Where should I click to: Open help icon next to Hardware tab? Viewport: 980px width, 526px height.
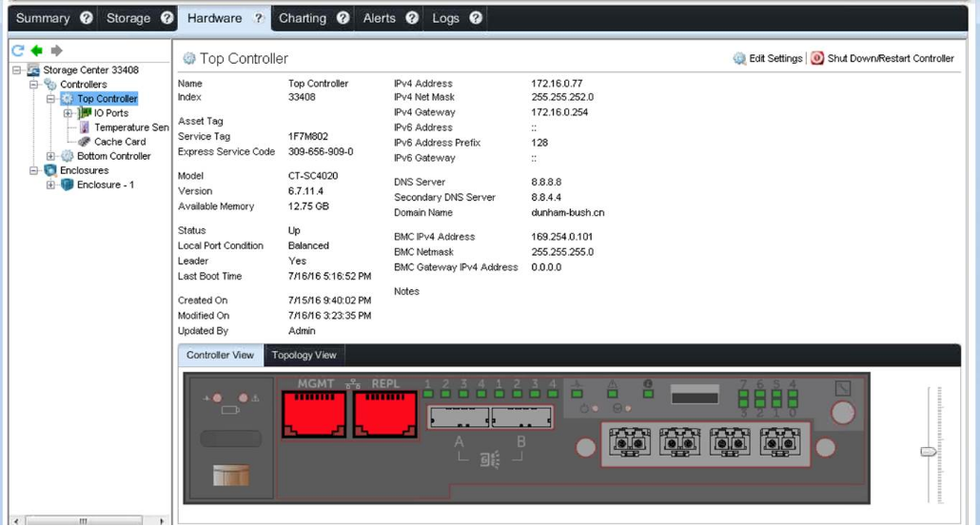tap(259, 18)
